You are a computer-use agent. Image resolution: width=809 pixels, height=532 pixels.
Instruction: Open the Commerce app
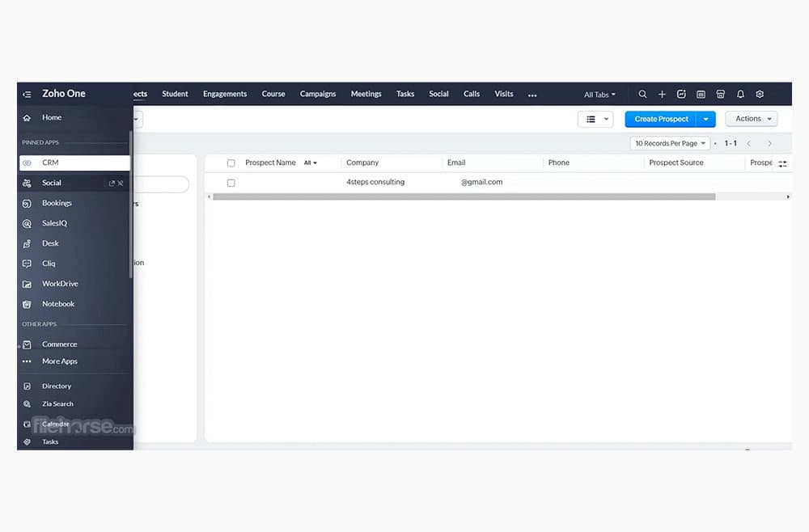coord(59,344)
